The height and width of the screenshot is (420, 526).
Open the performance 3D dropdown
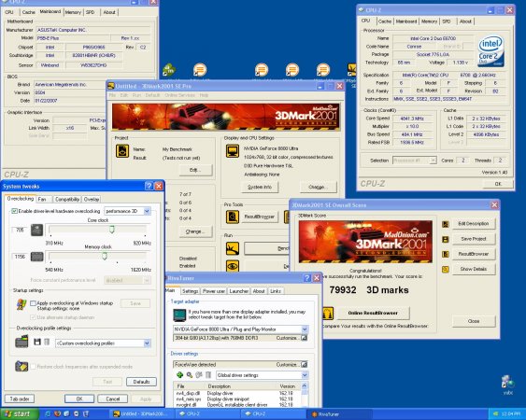147,211
